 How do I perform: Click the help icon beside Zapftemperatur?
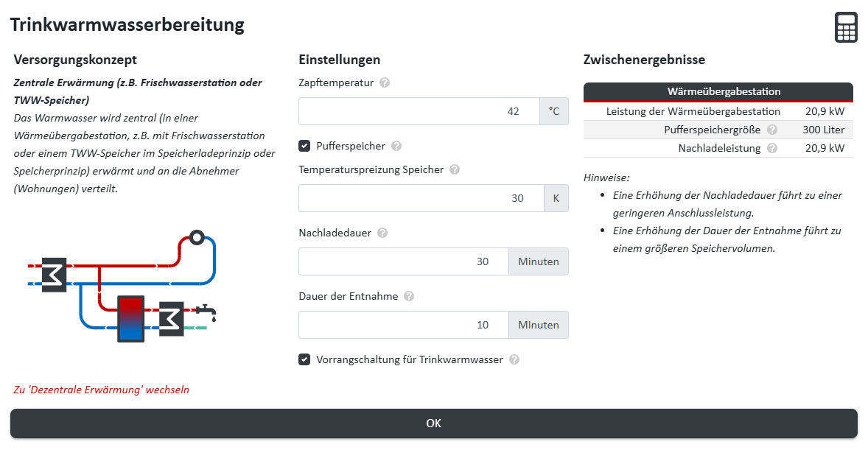click(384, 82)
